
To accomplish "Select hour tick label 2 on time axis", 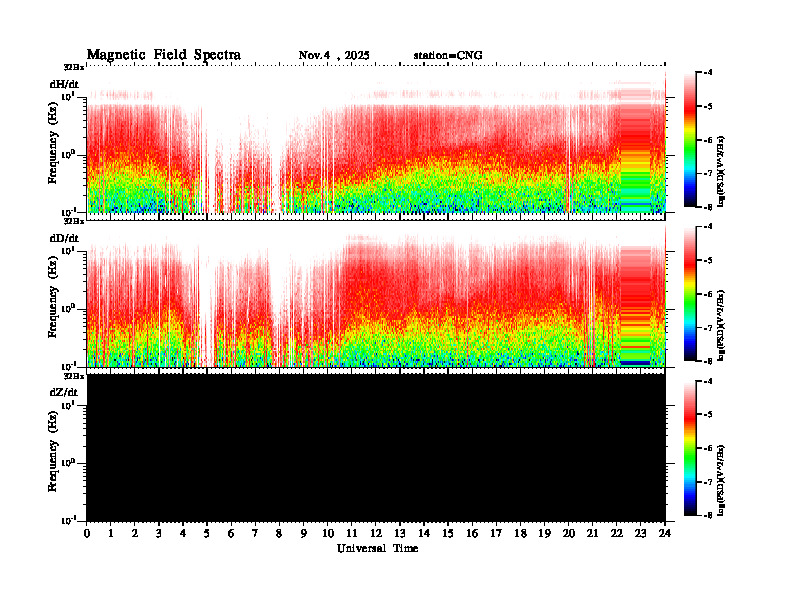I will coord(135,533).
